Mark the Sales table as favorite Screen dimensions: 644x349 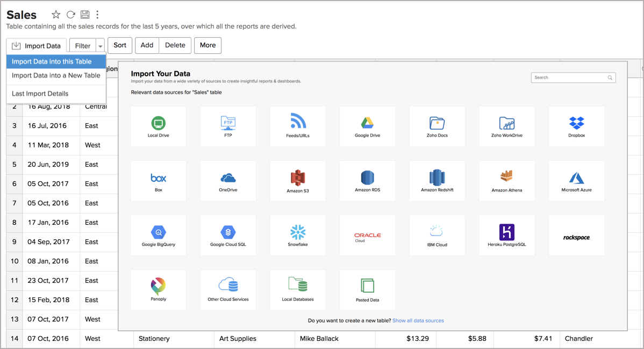[56, 15]
